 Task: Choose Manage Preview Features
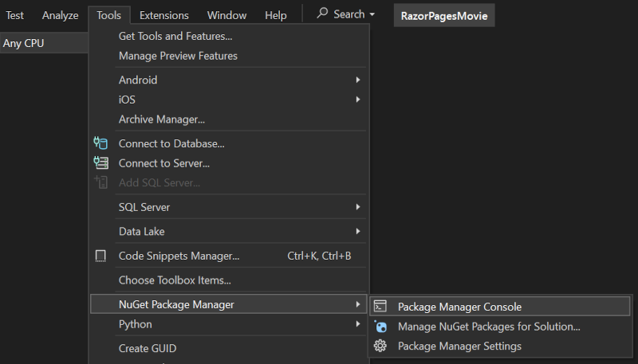pyautogui.click(x=178, y=56)
